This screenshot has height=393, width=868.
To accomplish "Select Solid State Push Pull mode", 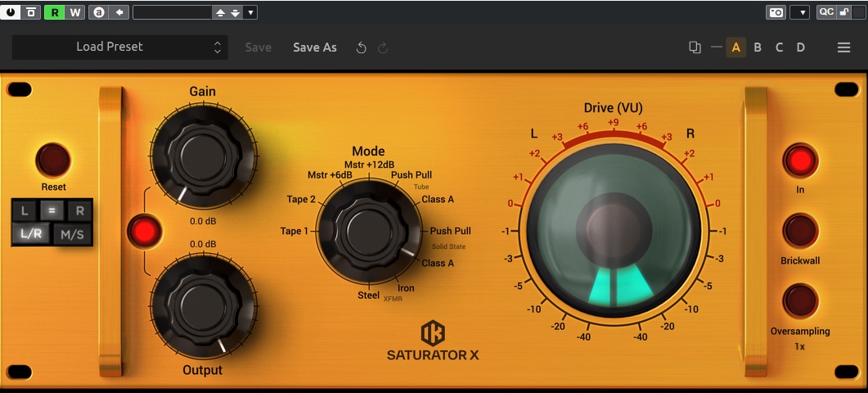I will tap(451, 231).
